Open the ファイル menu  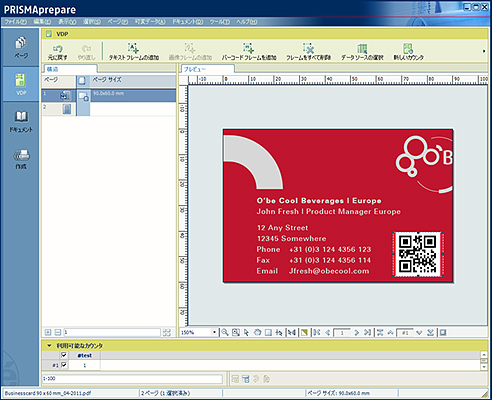(15, 22)
